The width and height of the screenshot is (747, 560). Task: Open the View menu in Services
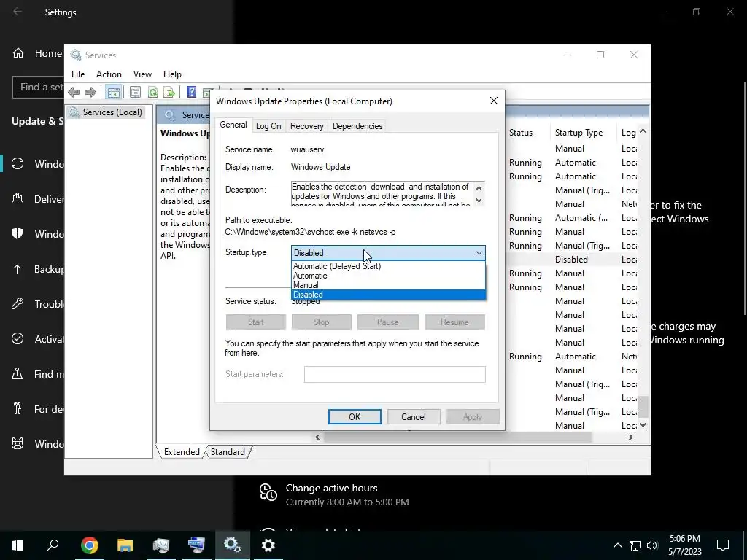[142, 74]
